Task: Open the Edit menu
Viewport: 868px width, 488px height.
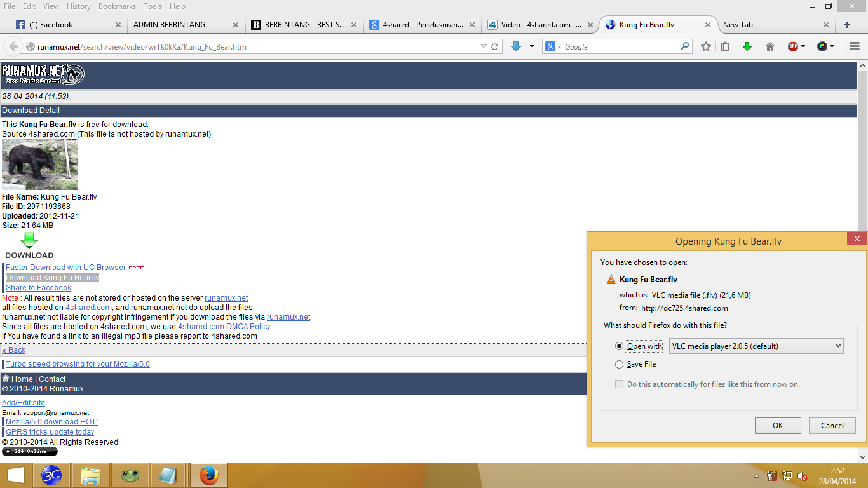Action: coord(29,6)
